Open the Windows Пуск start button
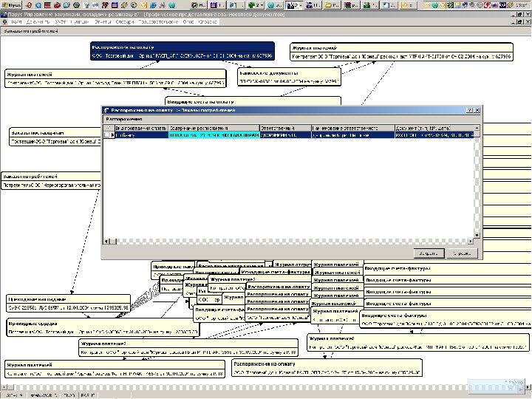 point(11,5)
